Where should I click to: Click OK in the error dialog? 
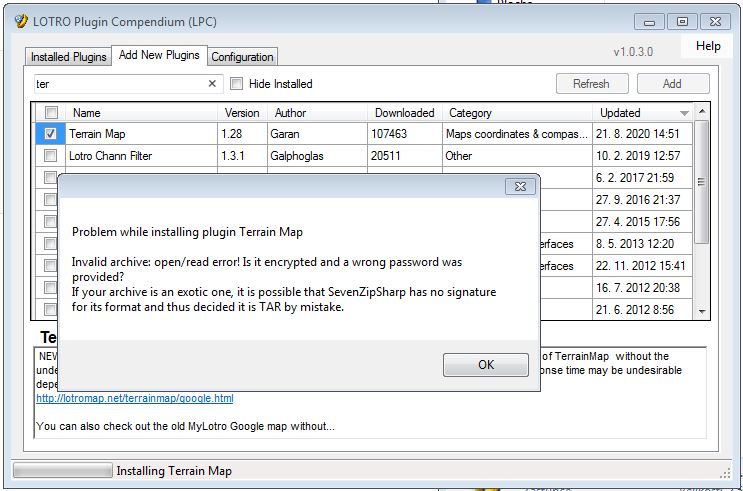(486, 364)
